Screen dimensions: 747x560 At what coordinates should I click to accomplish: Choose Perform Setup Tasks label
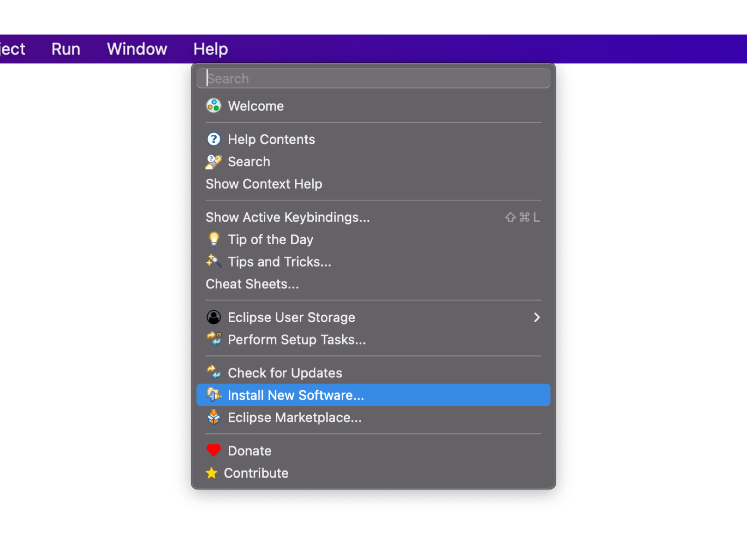point(297,340)
